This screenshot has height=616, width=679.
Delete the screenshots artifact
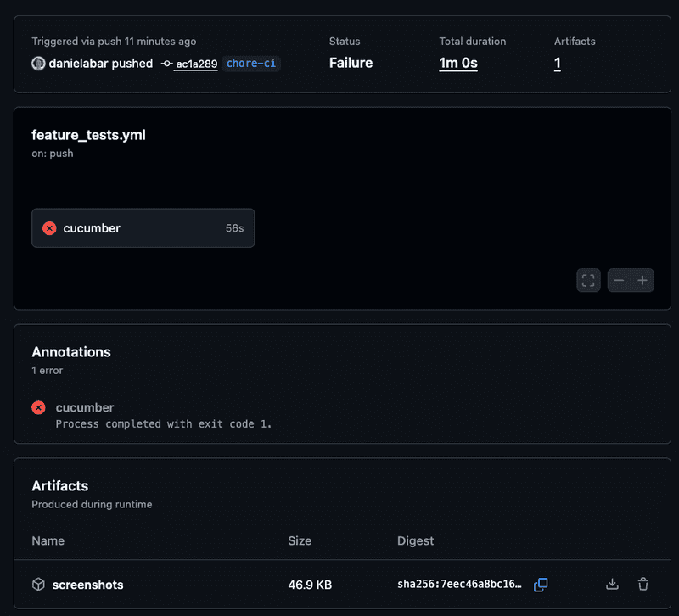pos(643,584)
